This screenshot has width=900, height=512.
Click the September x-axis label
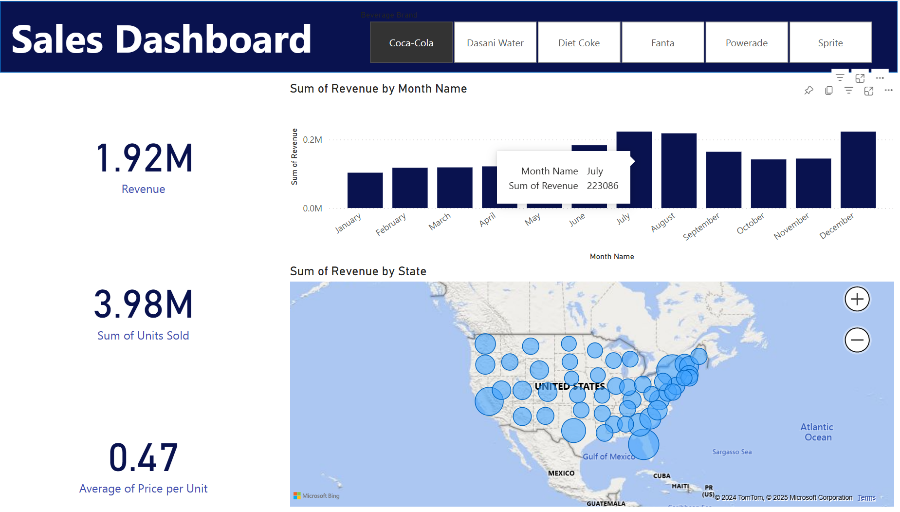[701, 226]
